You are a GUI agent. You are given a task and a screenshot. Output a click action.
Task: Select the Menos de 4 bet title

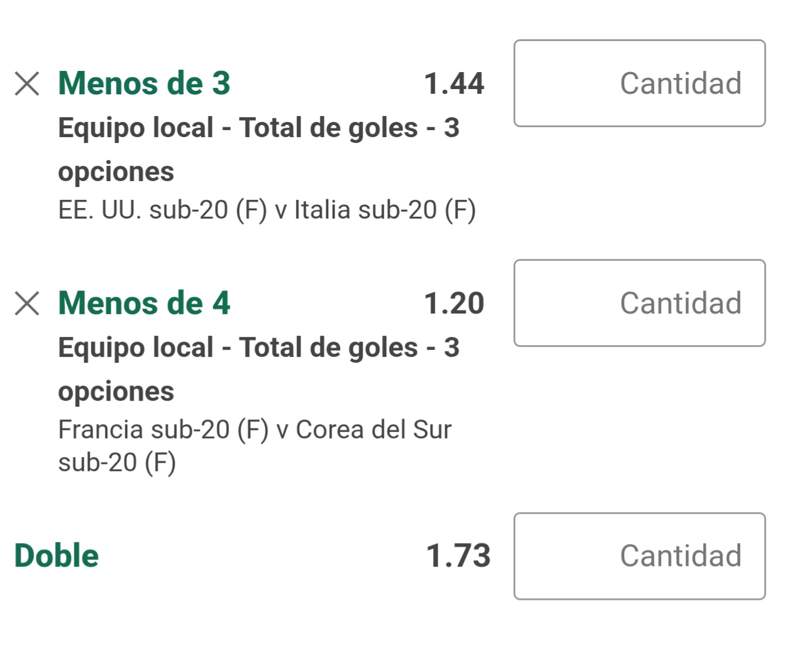pos(144,303)
